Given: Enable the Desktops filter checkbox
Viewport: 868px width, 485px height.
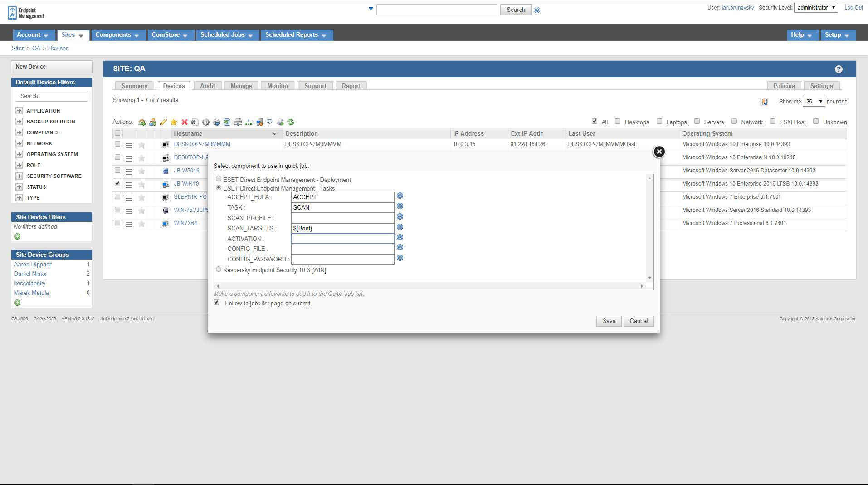Looking at the screenshot, I should (618, 121).
